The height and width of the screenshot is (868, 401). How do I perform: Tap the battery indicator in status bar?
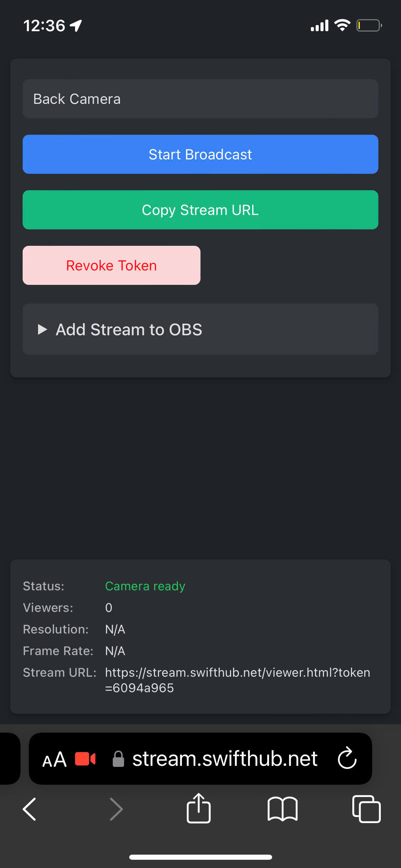pos(369,26)
